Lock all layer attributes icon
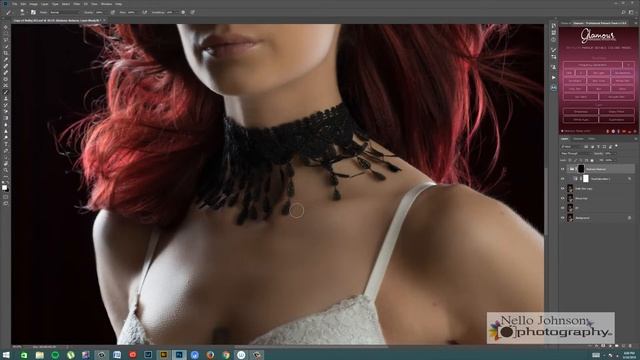Viewport: 640px width, 360px height. click(x=592, y=160)
